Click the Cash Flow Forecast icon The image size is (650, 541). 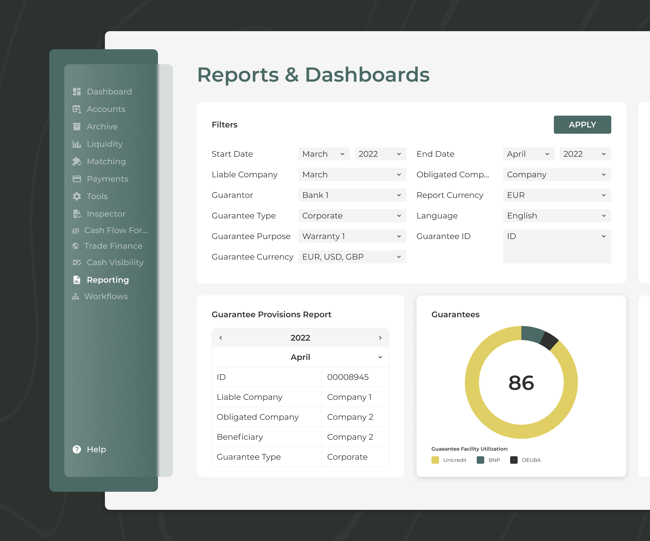75,230
